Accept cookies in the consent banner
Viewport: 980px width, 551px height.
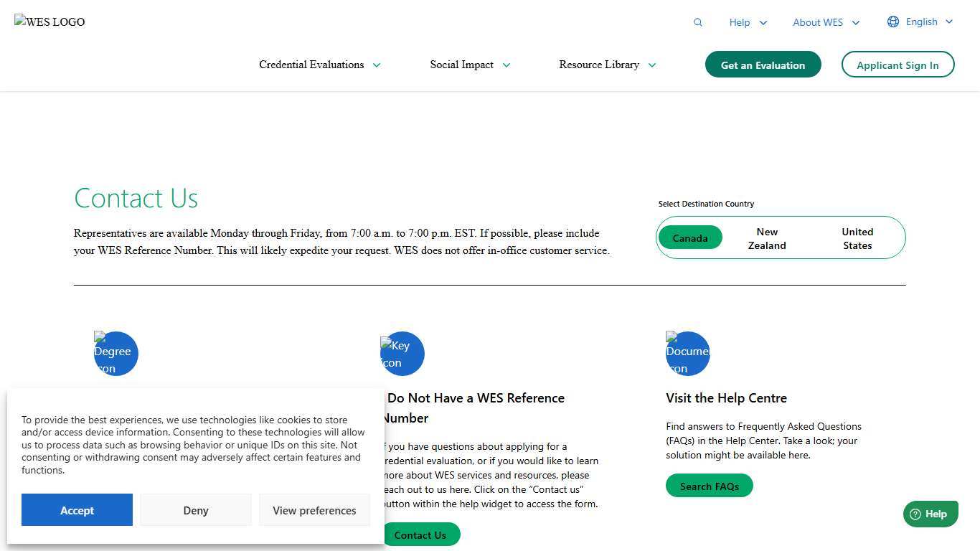pyautogui.click(x=77, y=510)
